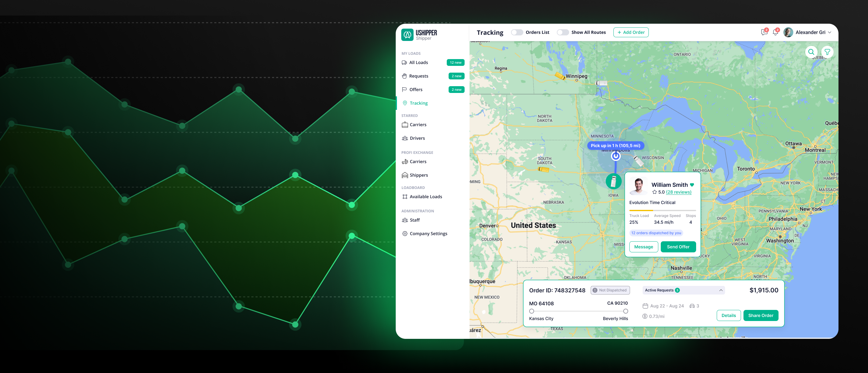Go to Available Loads in the sidebar

[x=426, y=197]
